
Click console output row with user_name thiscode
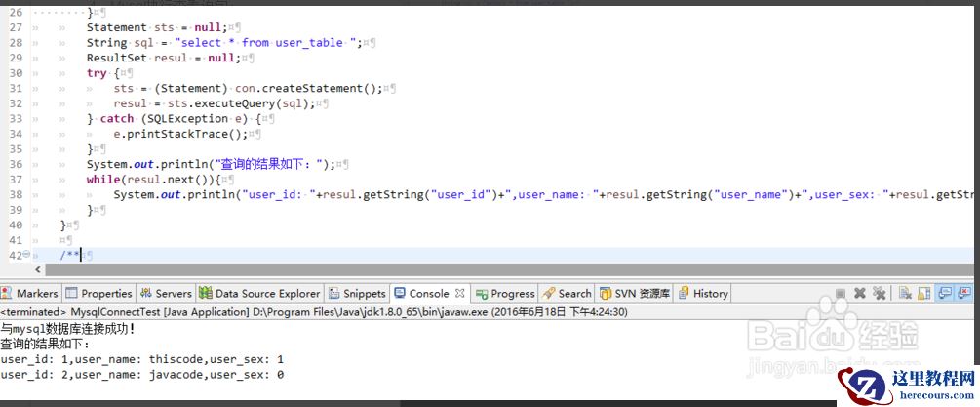pos(141,359)
